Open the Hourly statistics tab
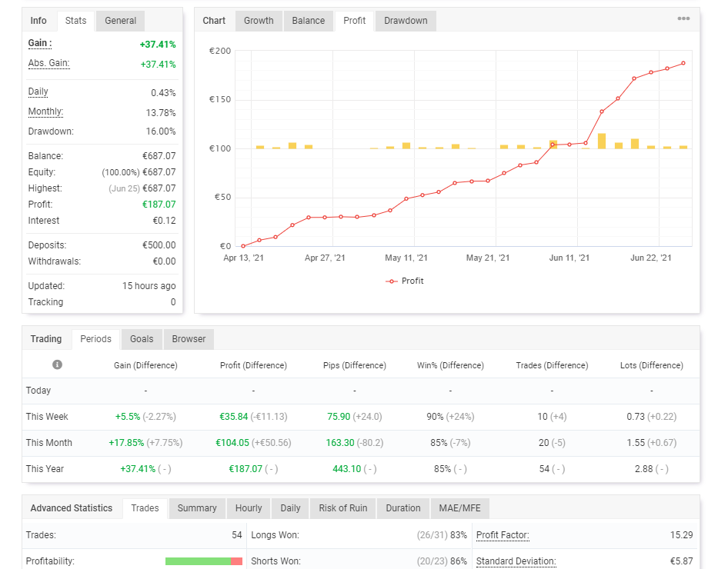 pos(249,508)
